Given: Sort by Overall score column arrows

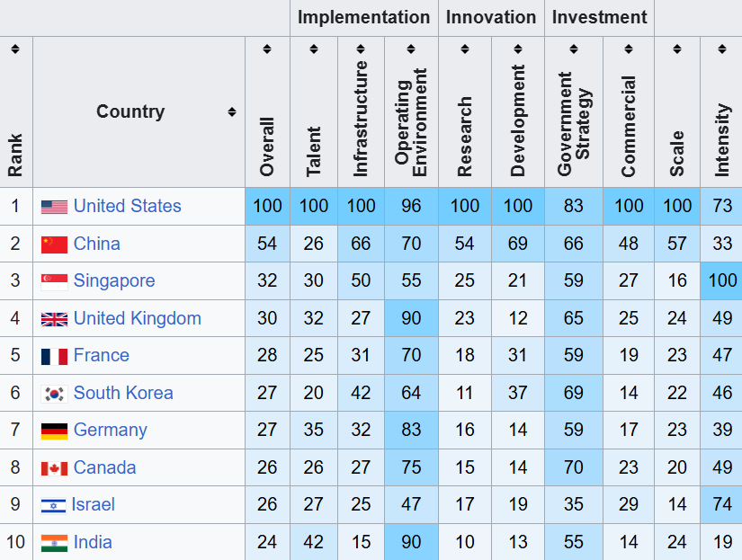Looking at the screenshot, I should click(267, 49).
